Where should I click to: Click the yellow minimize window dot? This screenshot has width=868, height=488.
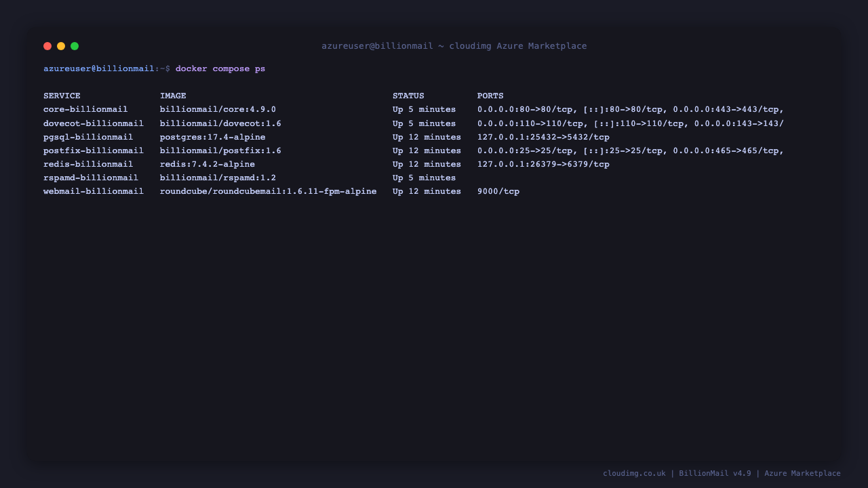pyautogui.click(x=61, y=46)
